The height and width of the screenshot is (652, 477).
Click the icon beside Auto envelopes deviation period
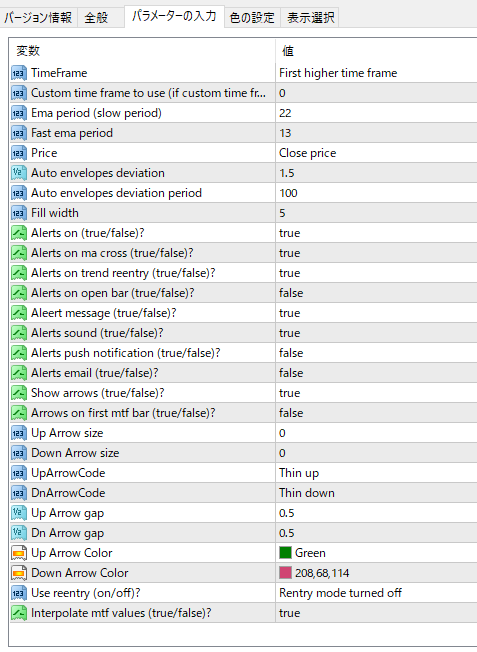19,193
